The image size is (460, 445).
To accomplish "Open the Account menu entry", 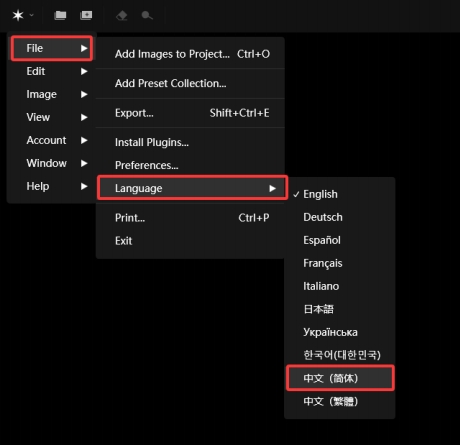I will coord(52,140).
